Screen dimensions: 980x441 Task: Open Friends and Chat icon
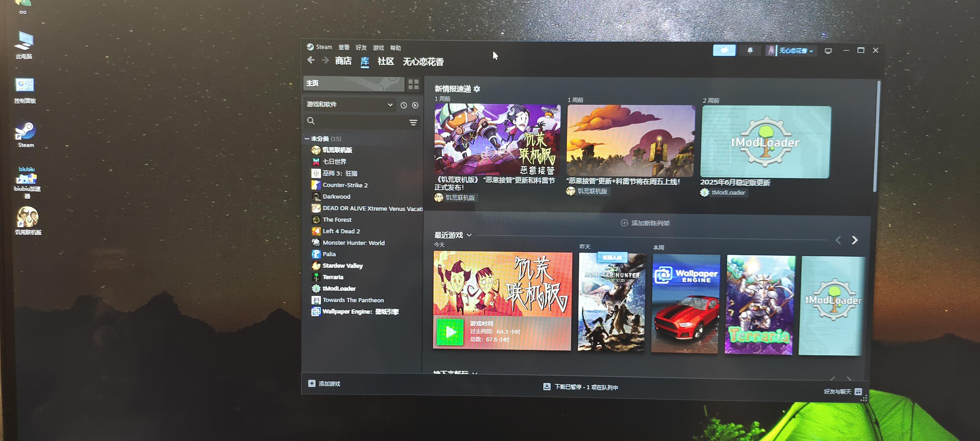pos(858,392)
